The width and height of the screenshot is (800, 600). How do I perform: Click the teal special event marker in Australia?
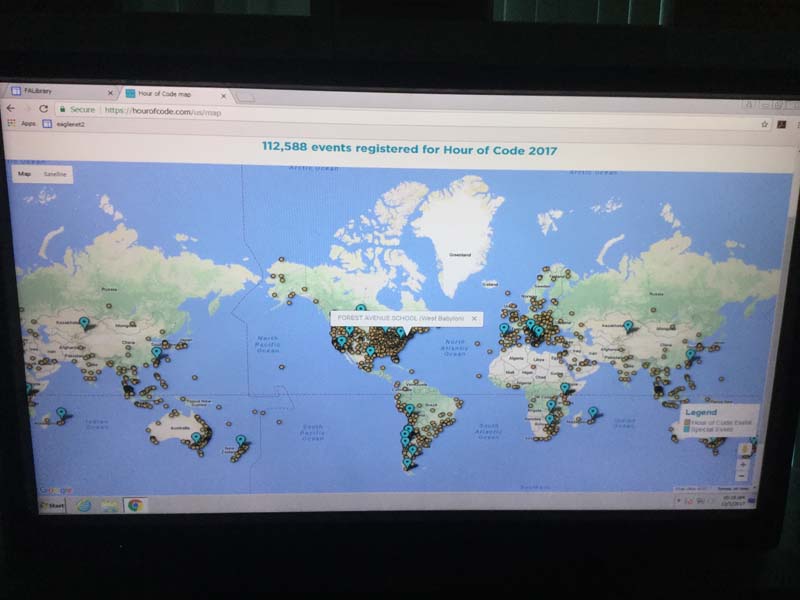(x=196, y=438)
